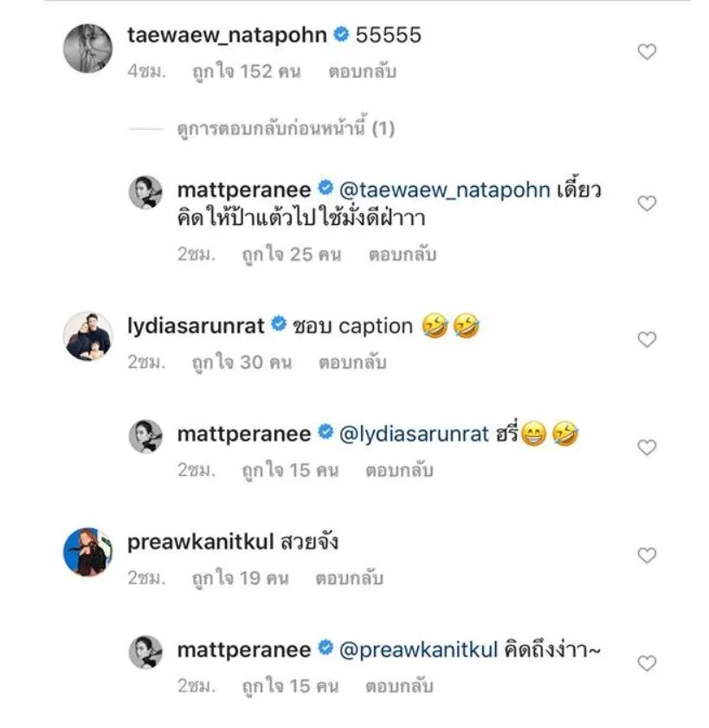
Task: Open the taewaew_natapohn username link
Action: click(227, 35)
